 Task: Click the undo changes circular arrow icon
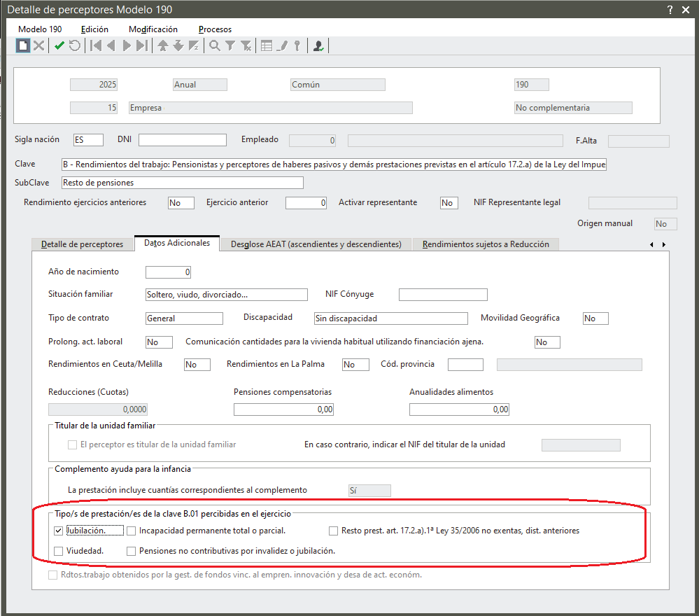[x=74, y=45]
